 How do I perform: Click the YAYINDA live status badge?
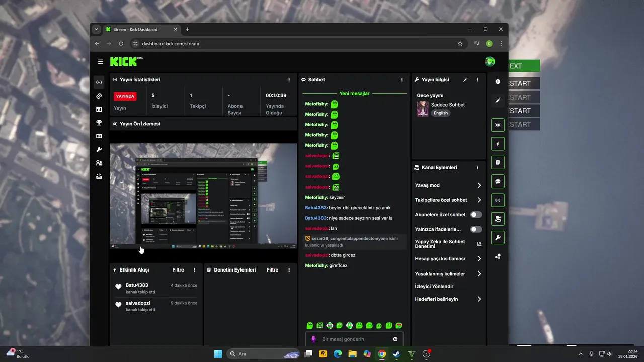125,96
